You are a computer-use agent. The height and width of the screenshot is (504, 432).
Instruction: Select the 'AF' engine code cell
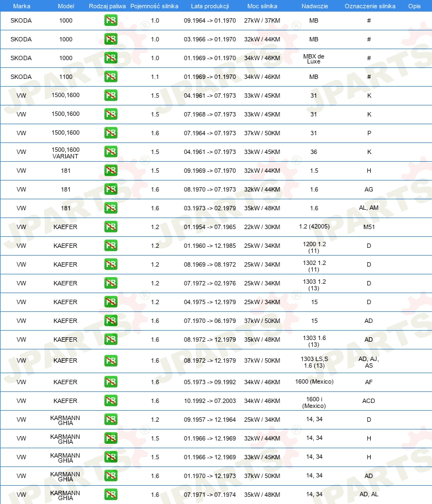368,382
